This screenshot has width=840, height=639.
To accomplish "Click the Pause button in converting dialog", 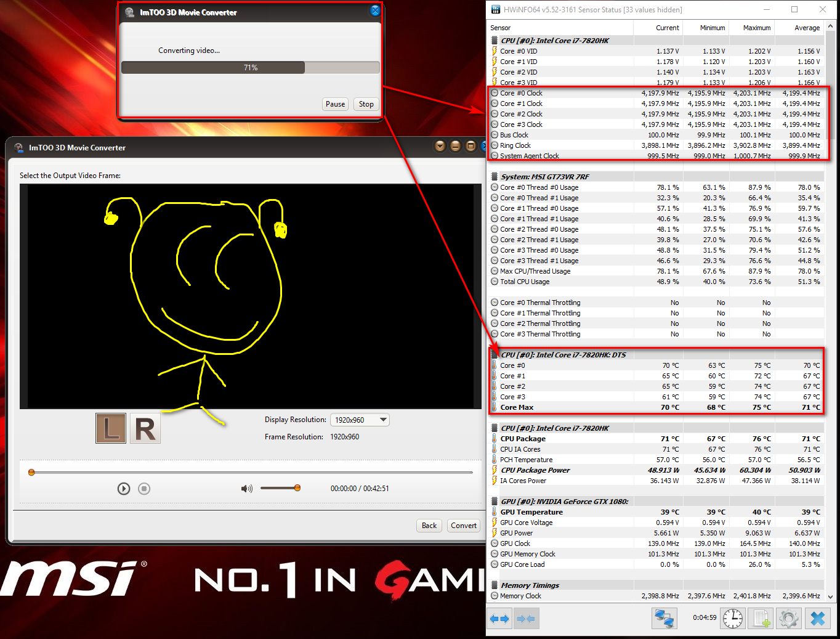I will point(335,104).
